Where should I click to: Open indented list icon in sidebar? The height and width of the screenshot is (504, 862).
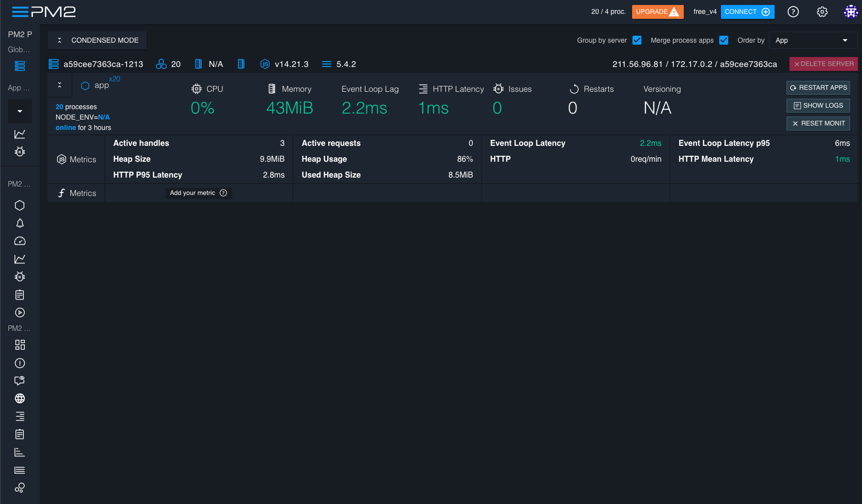[x=20, y=416]
